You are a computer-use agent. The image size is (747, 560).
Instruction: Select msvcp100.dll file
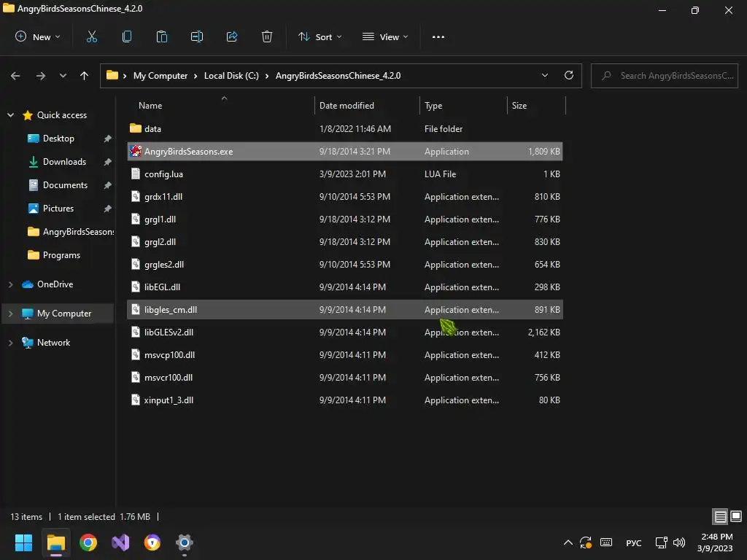pyautogui.click(x=345, y=355)
